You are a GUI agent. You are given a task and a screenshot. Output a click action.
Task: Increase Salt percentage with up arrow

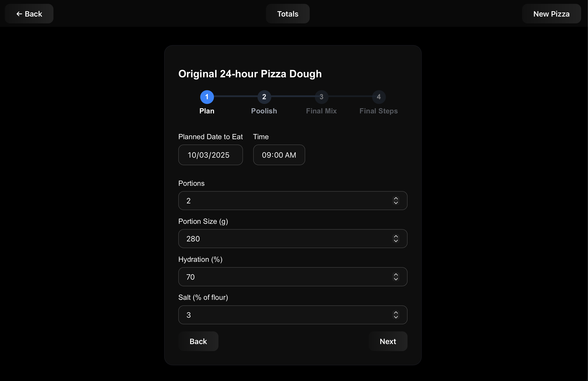pyautogui.click(x=396, y=312)
